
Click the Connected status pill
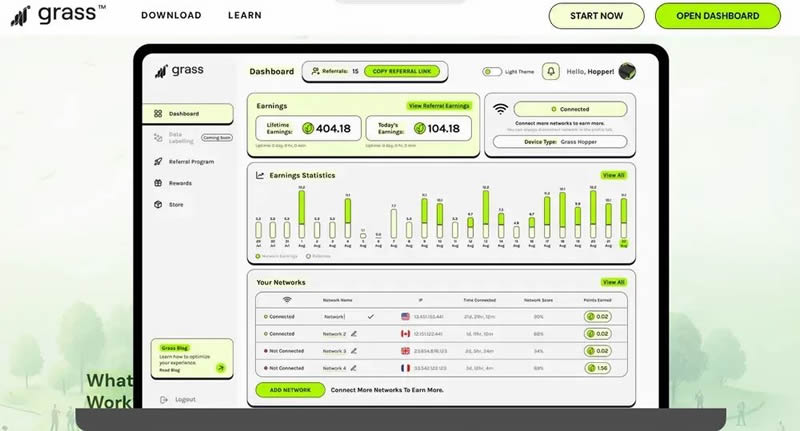coord(570,109)
